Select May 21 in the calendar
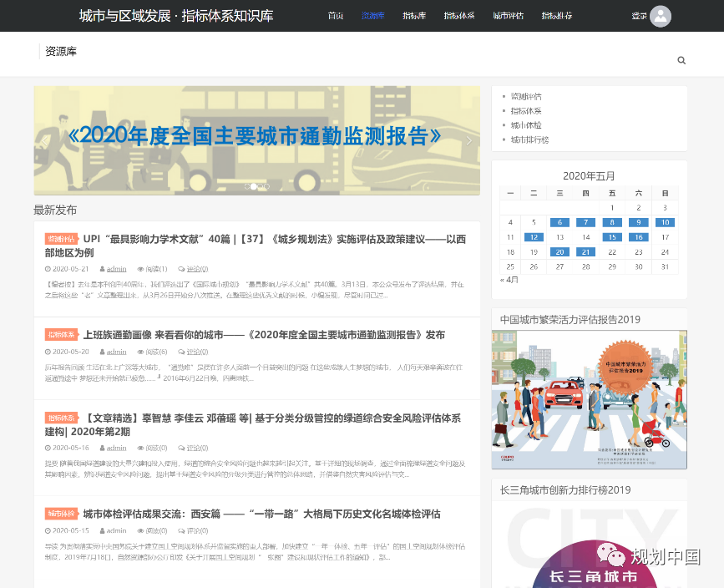Image resolution: width=724 pixels, height=588 pixels. tap(586, 252)
